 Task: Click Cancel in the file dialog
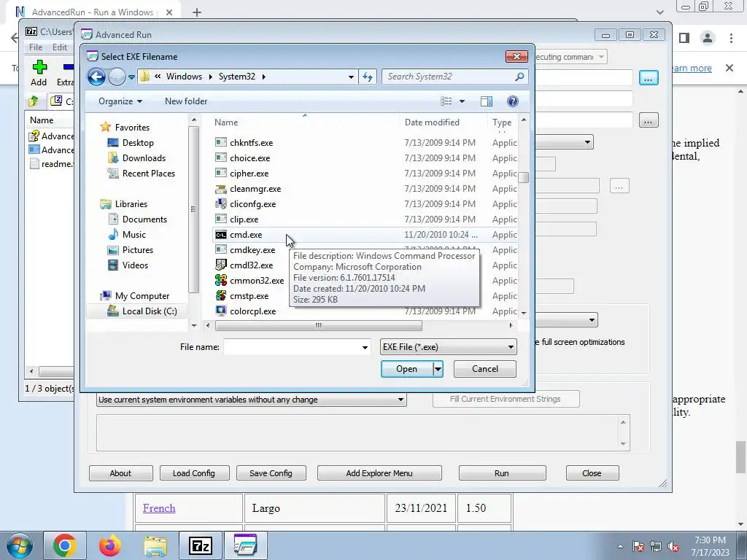[484, 368]
